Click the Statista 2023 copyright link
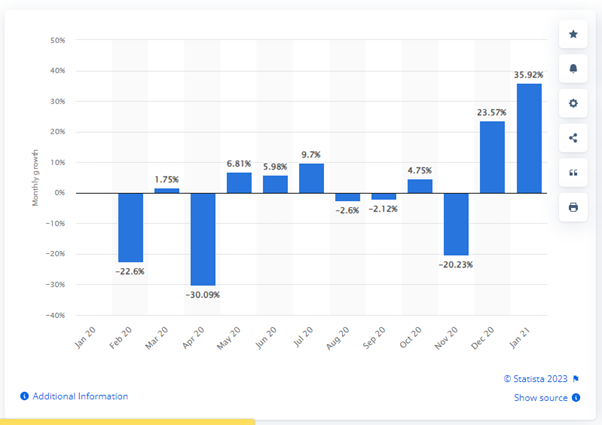The image size is (602, 425). (x=535, y=379)
